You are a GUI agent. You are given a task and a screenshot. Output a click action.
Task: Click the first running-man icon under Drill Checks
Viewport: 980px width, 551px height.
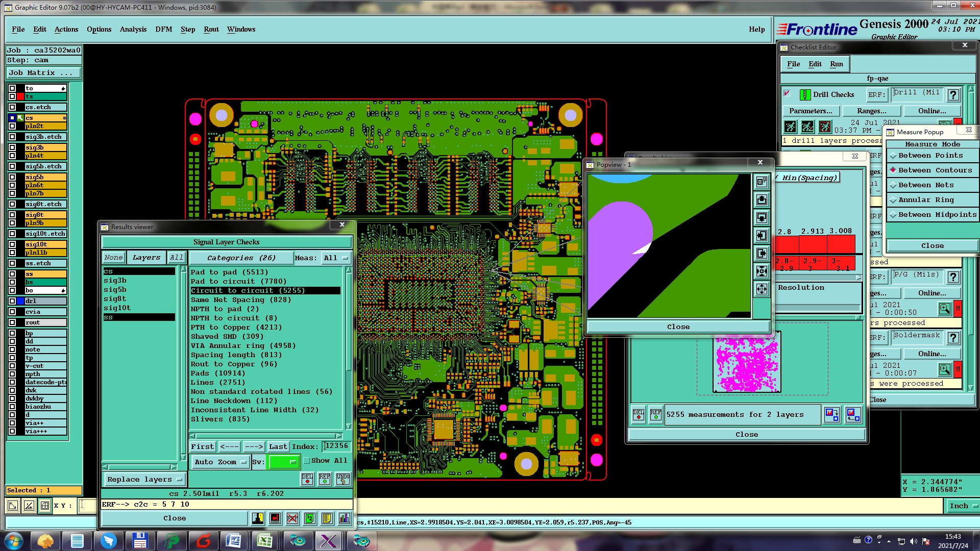(x=790, y=126)
